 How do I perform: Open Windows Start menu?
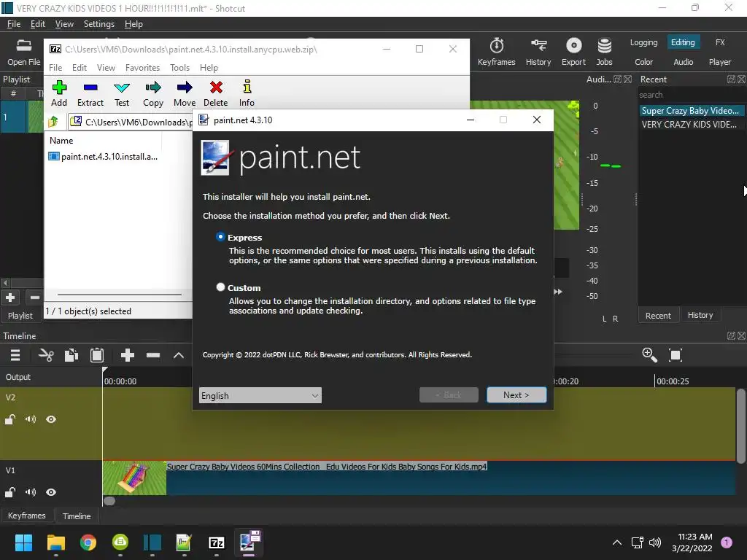coord(23,542)
